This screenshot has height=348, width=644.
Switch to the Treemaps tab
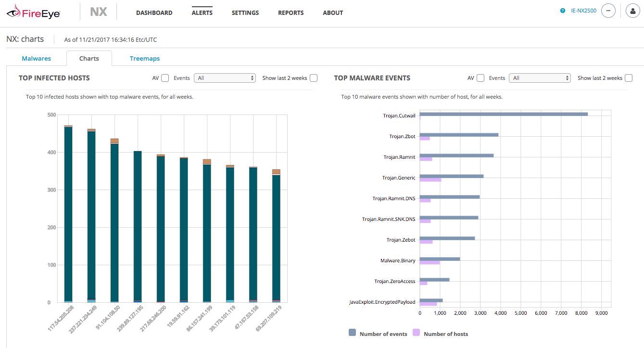point(145,59)
